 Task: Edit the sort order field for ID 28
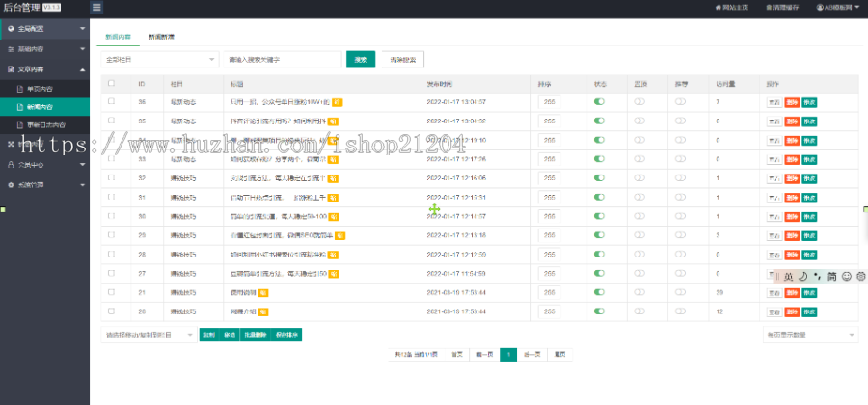click(549, 255)
